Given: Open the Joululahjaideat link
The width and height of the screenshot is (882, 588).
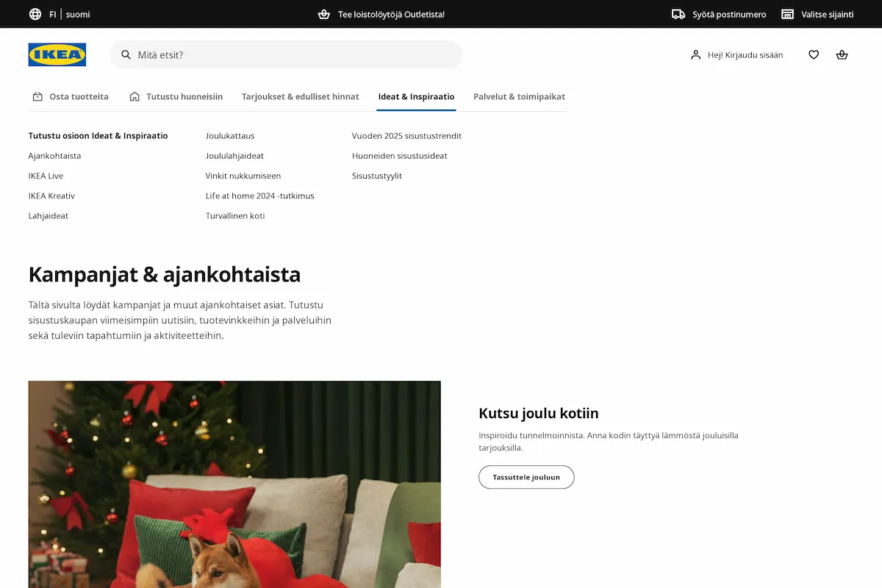Looking at the screenshot, I should [x=234, y=156].
